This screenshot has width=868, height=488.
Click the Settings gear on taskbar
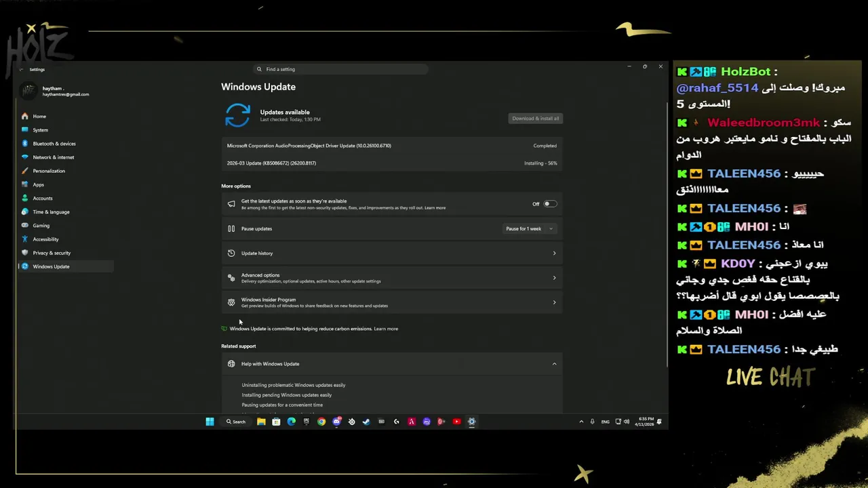tap(472, 422)
